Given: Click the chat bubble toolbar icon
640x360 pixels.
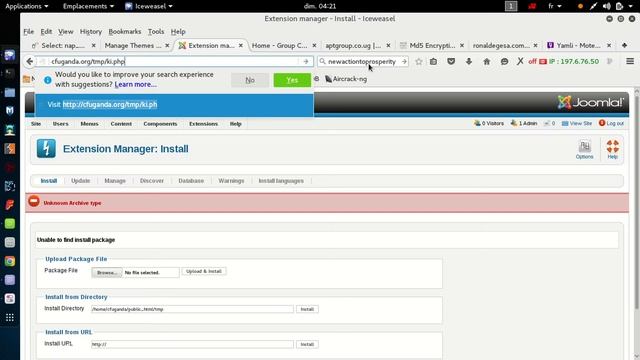Looking at the screenshot, I should [504, 62].
